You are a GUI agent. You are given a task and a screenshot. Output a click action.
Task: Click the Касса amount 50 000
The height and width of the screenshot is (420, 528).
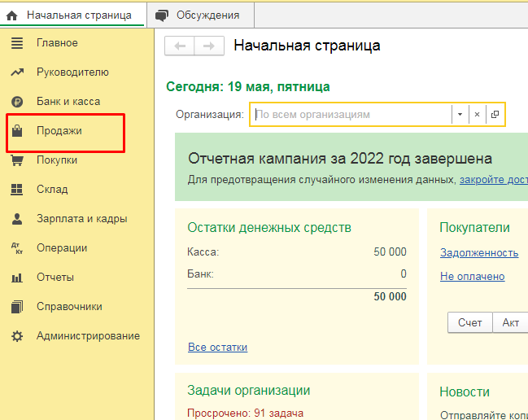coord(390,252)
